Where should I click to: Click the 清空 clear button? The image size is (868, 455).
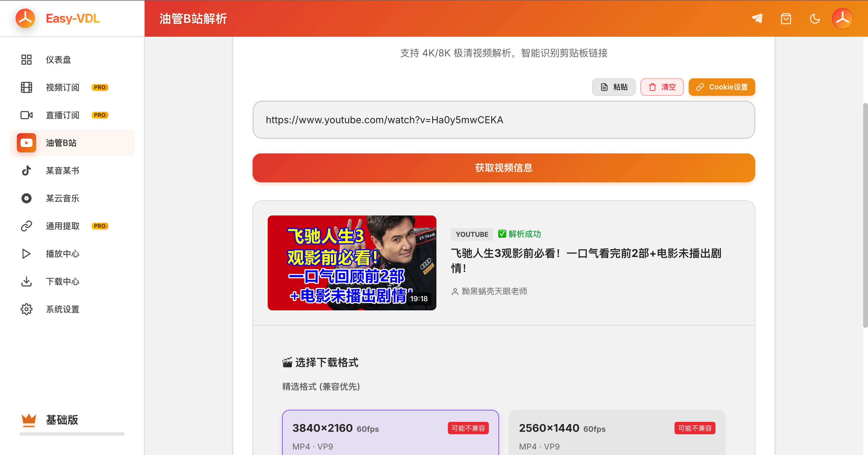pyautogui.click(x=662, y=87)
